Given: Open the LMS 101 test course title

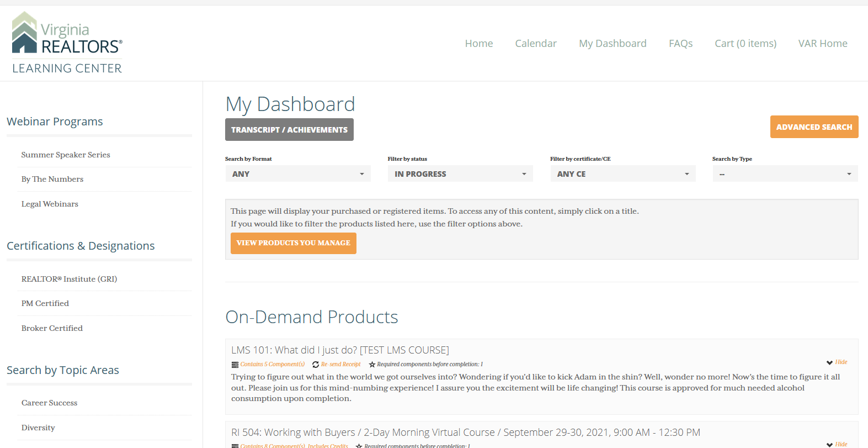Looking at the screenshot, I should point(340,350).
